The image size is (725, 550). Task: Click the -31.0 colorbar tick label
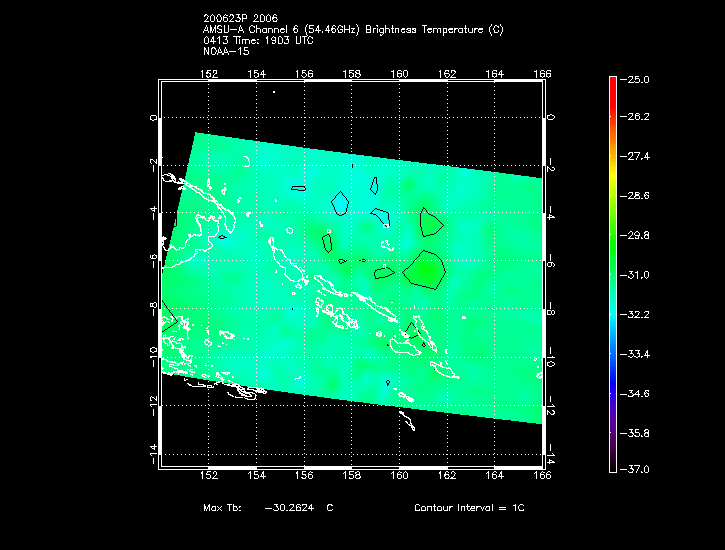coord(637,275)
